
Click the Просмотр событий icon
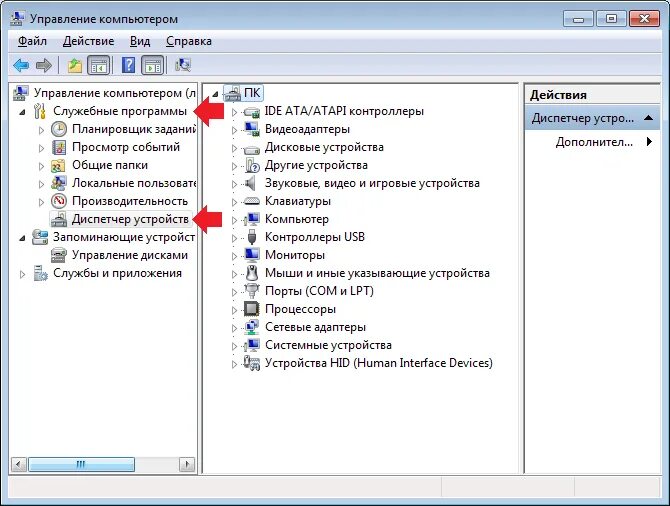coord(59,147)
